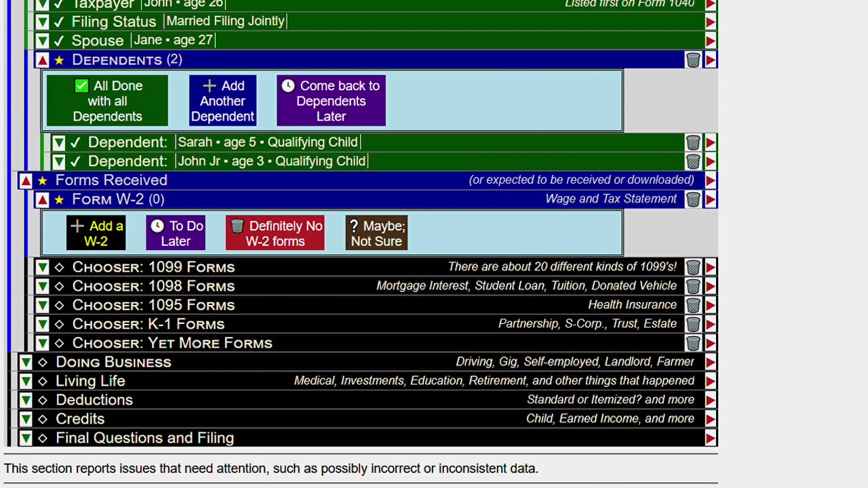868x488 pixels.
Task: Click red arrow at right of Living Life row
Action: [x=710, y=381]
